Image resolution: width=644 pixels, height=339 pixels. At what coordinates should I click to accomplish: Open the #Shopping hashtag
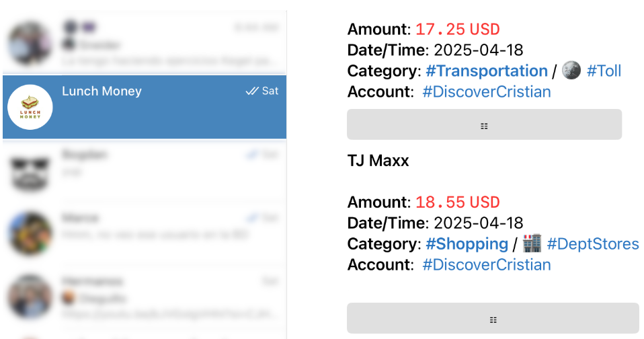(x=467, y=243)
